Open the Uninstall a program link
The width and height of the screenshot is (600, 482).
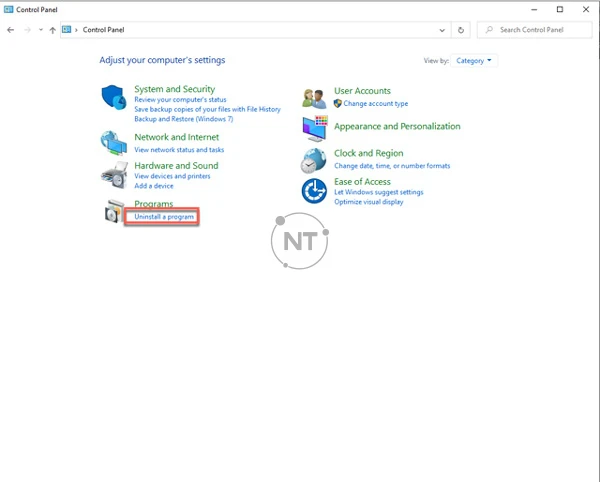tap(164, 217)
